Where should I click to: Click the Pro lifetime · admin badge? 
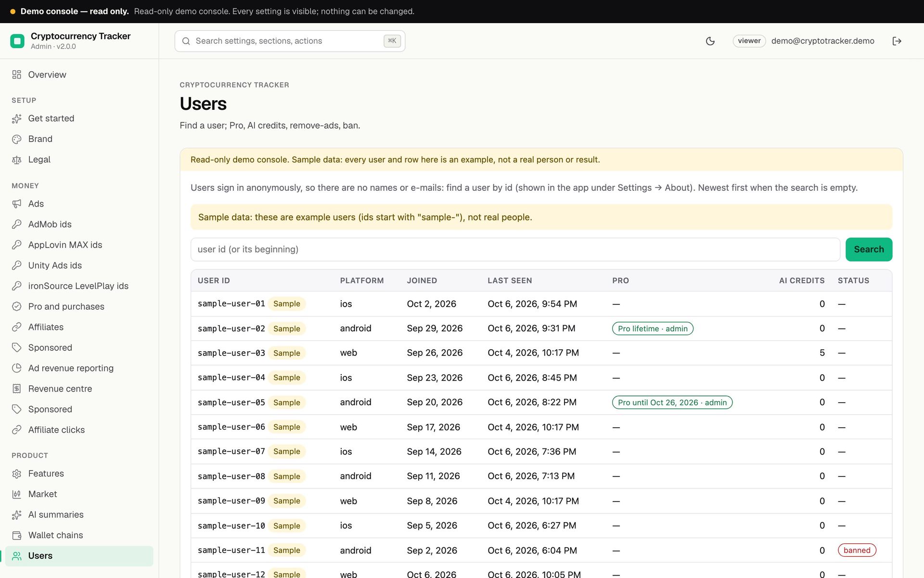(653, 328)
